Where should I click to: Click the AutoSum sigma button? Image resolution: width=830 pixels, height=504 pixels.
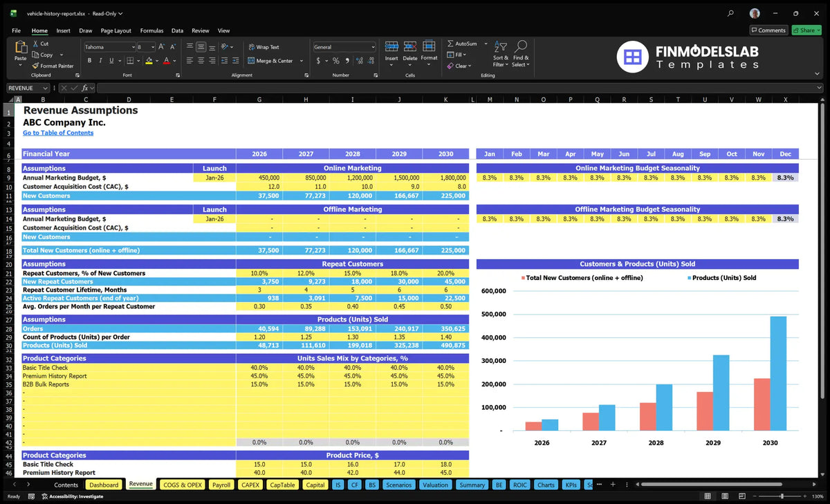pos(461,44)
